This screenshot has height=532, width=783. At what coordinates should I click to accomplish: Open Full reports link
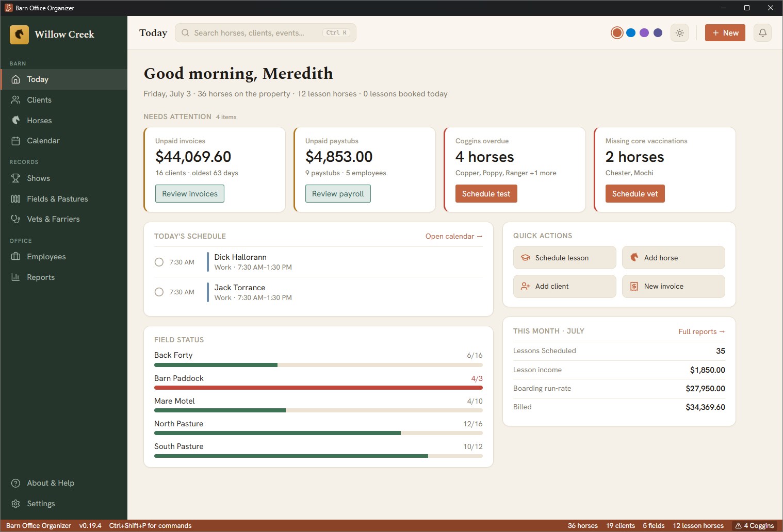point(702,331)
